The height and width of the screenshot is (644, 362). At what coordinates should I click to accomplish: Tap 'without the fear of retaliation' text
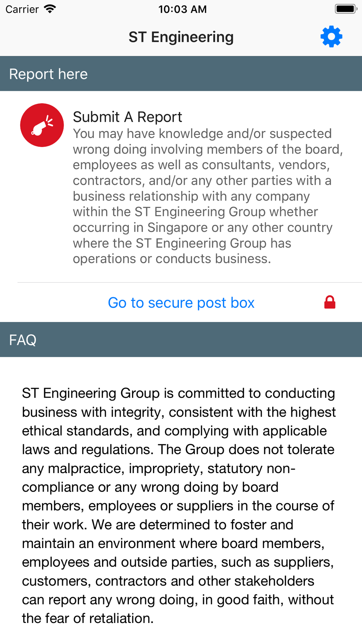pos(178,609)
